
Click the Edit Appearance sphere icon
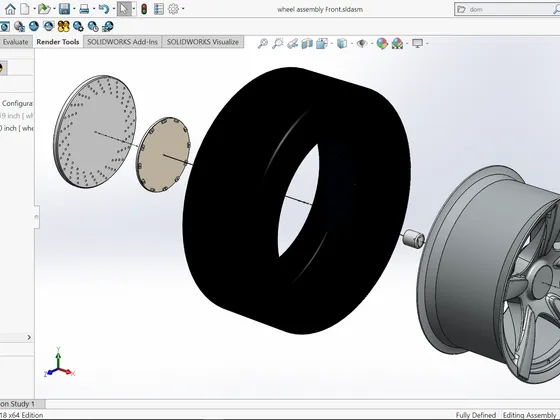(x=19, y=26)
